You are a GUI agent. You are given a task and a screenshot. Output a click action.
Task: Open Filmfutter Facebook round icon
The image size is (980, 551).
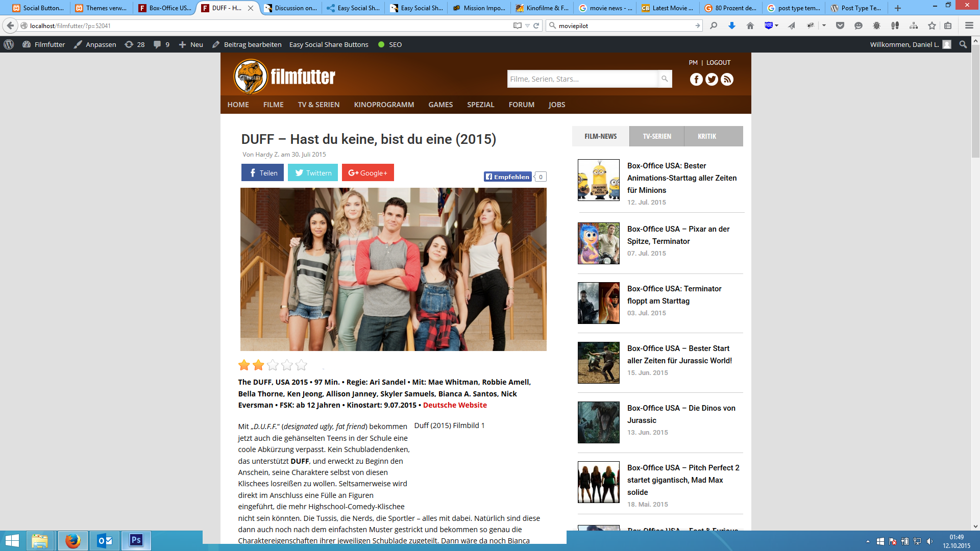[x=696, y=79]
